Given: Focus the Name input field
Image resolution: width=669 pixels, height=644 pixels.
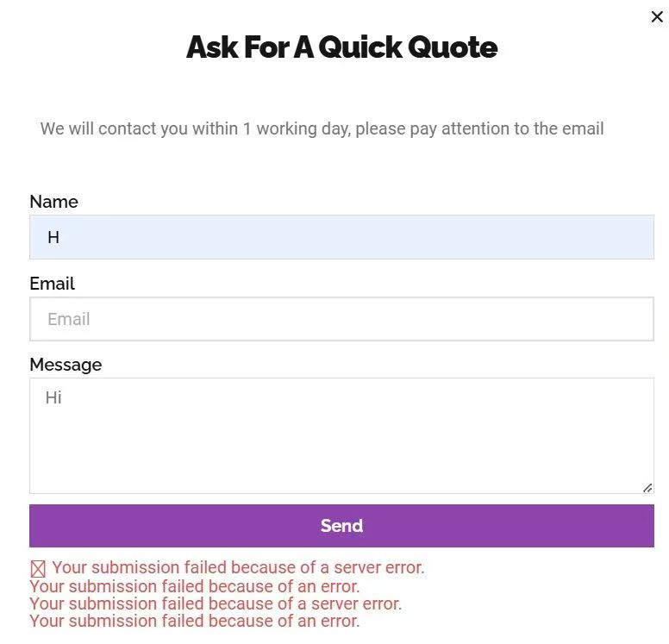Looking at the screenshot, I should coord(341,237).
